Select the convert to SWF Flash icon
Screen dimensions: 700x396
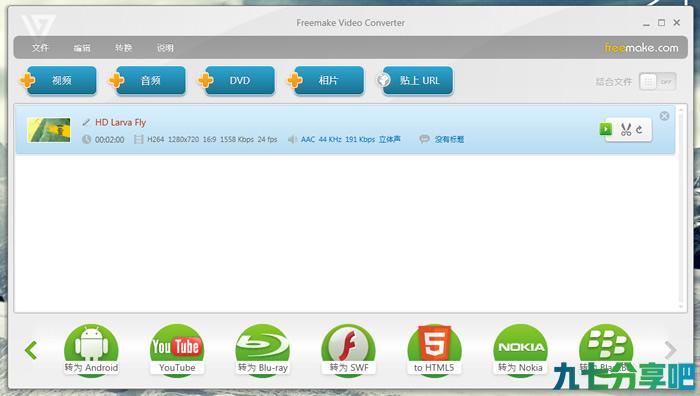click(349, 350)
